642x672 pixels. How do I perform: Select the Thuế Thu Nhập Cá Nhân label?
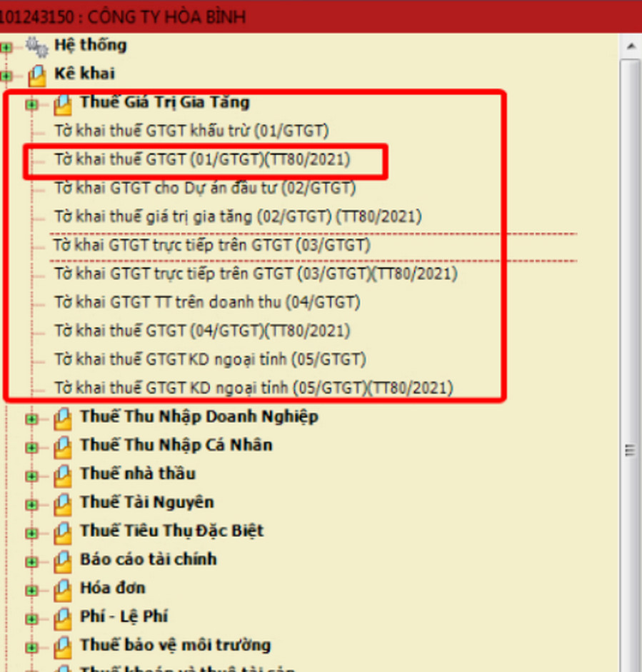pos(176,445)
